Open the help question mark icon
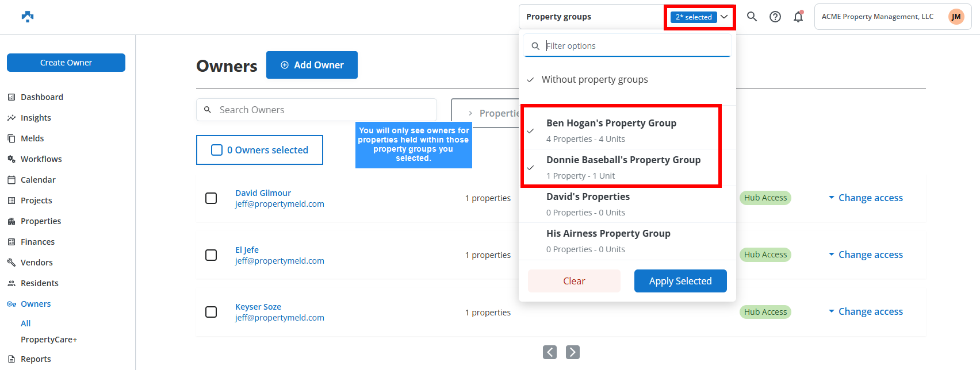980x370 pixels. [775, 17]
